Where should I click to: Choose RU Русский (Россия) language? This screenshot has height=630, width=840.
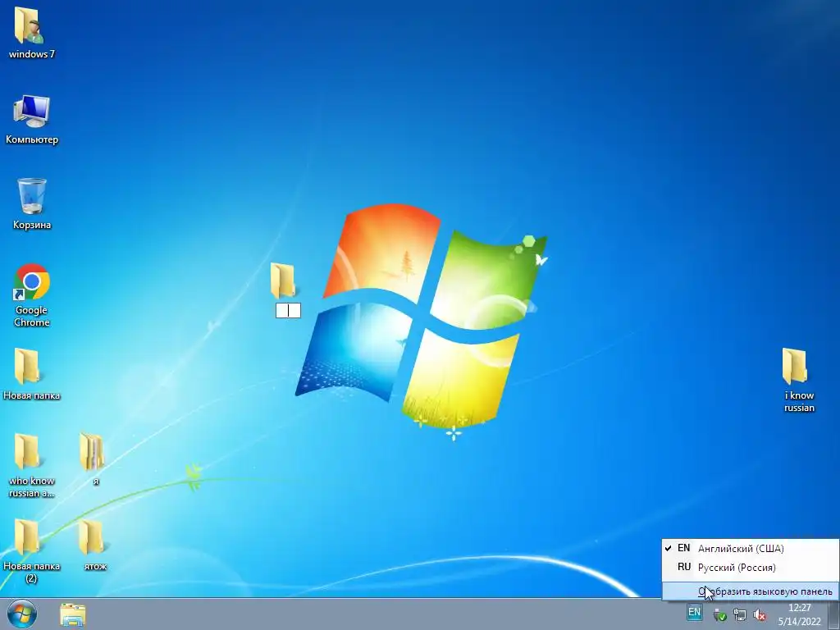(750, 568)
